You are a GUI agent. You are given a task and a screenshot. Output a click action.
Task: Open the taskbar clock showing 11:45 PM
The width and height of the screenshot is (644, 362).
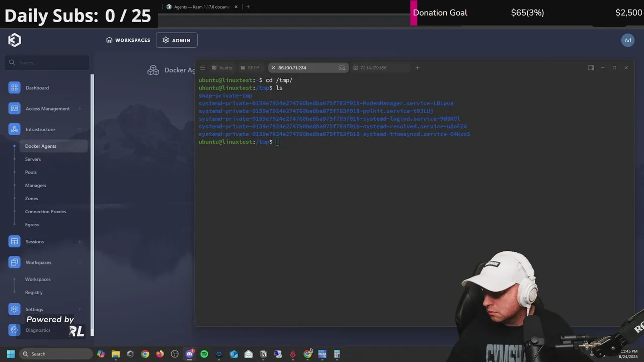pyautogui.click(x=629, y=354)
